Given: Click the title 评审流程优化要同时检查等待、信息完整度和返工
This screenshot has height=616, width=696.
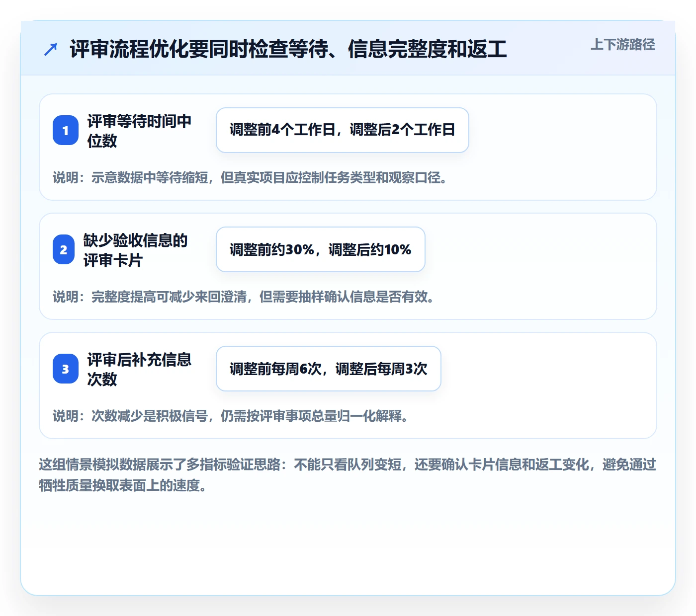Looking at the screenshot, I should (x=288, y=49).
